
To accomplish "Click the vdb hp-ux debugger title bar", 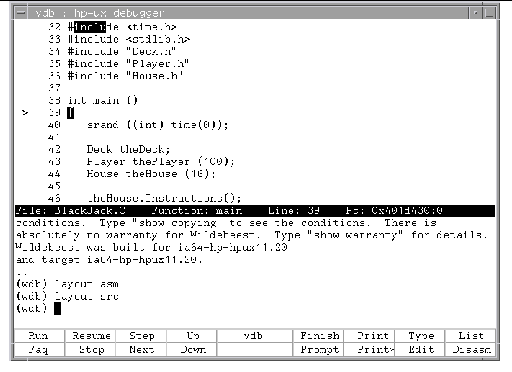I will click(x=248, y=13).
